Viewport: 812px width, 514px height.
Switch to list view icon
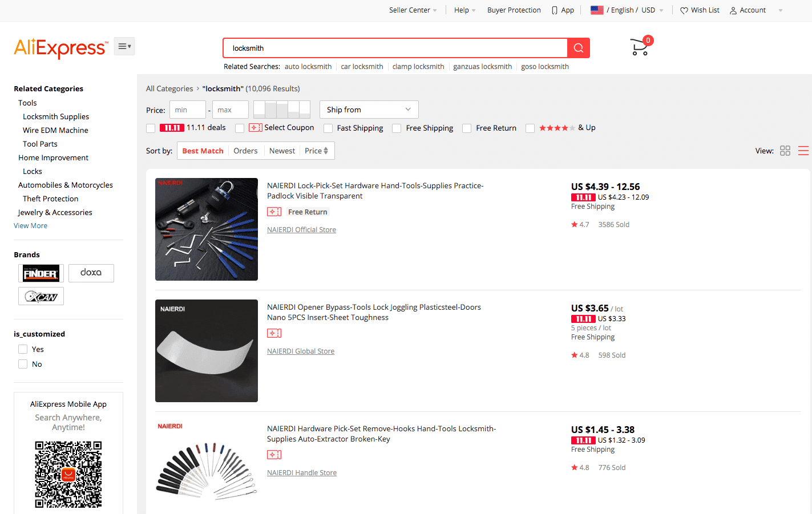803,151
